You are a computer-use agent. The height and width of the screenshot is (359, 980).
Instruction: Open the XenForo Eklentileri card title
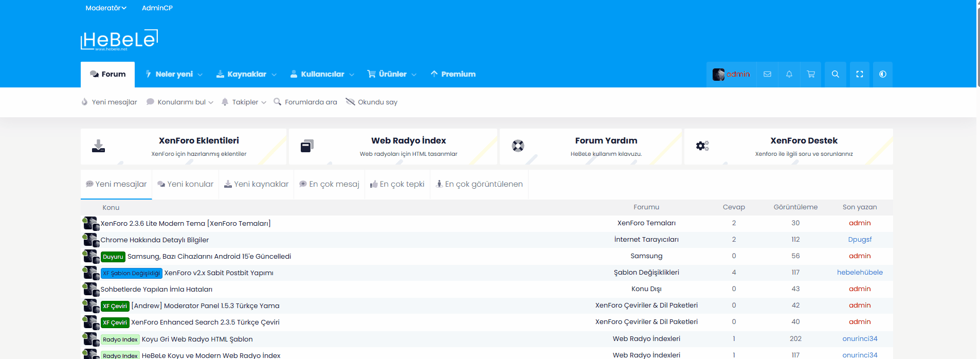pos(199,140)
